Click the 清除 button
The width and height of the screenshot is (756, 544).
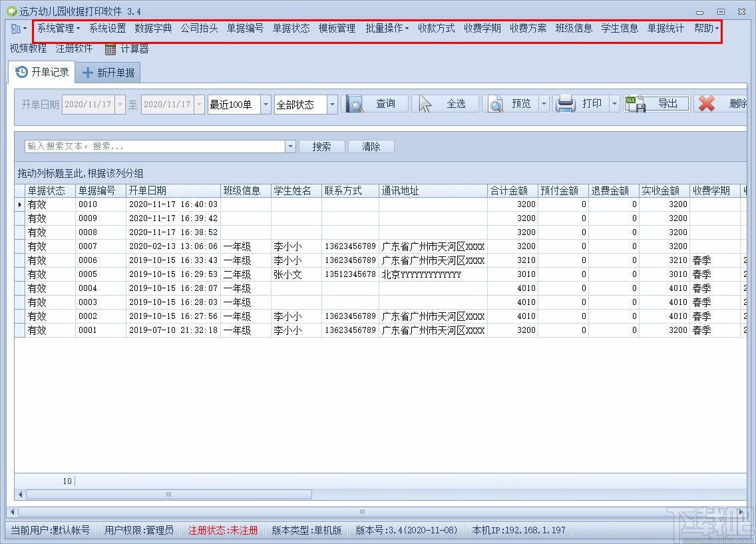(371, 146)
